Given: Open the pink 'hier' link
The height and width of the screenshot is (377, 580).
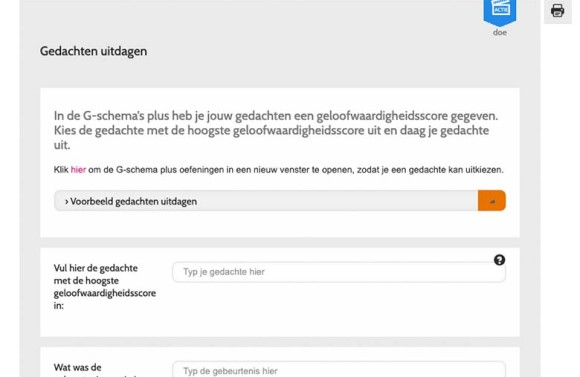Looking at the screenshot, I should (78, 170).
